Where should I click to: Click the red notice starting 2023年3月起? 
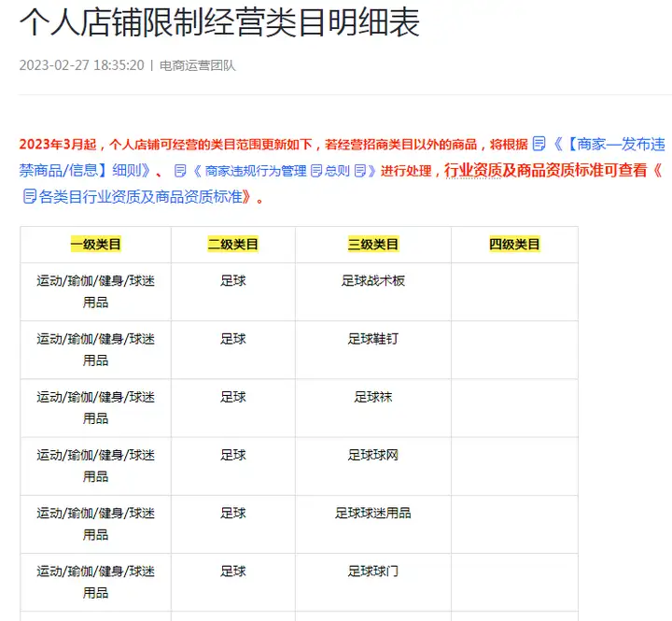pos(273,144)
